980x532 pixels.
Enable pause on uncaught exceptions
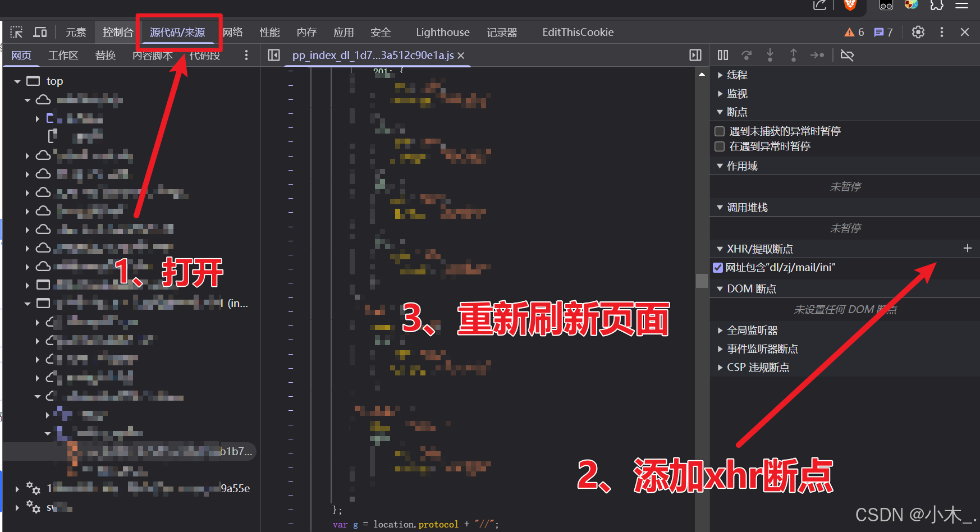pyautogui.click(x=720, y=131)
